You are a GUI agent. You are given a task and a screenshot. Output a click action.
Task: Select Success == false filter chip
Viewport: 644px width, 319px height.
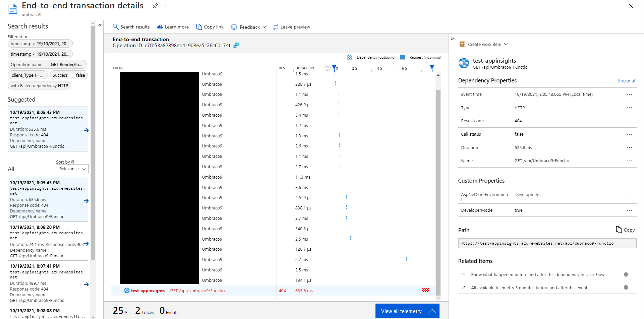[x=69, y=75]
